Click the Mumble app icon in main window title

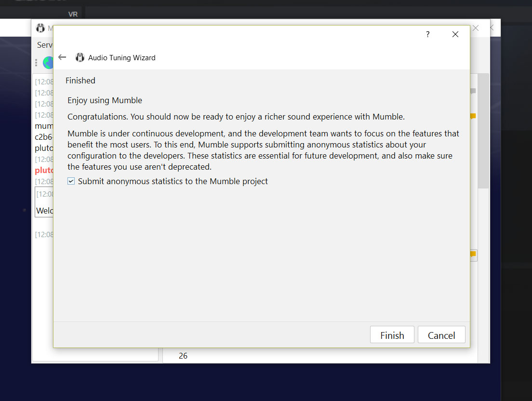[40, 28]
